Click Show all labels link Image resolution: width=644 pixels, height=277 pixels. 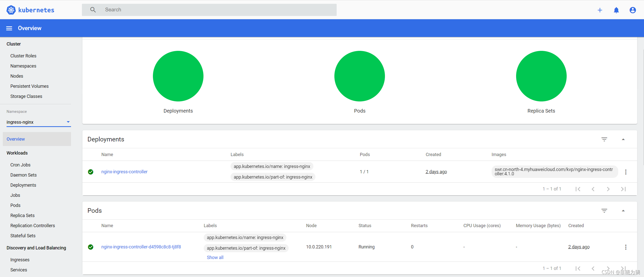[215, 257]
